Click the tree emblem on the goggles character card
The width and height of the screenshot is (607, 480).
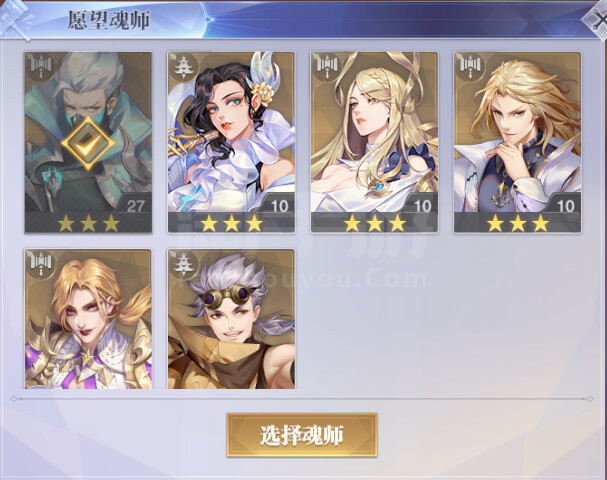coord(182,264)
